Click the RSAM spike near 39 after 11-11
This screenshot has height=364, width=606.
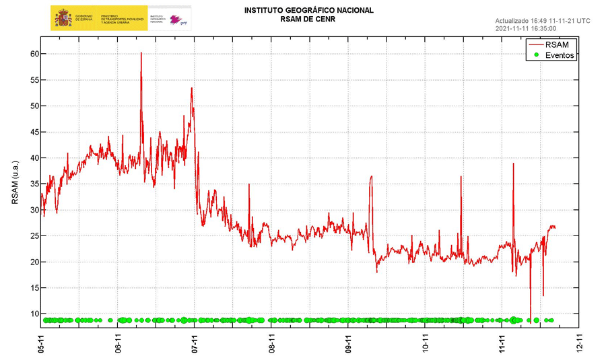click(x=513, y=164)
